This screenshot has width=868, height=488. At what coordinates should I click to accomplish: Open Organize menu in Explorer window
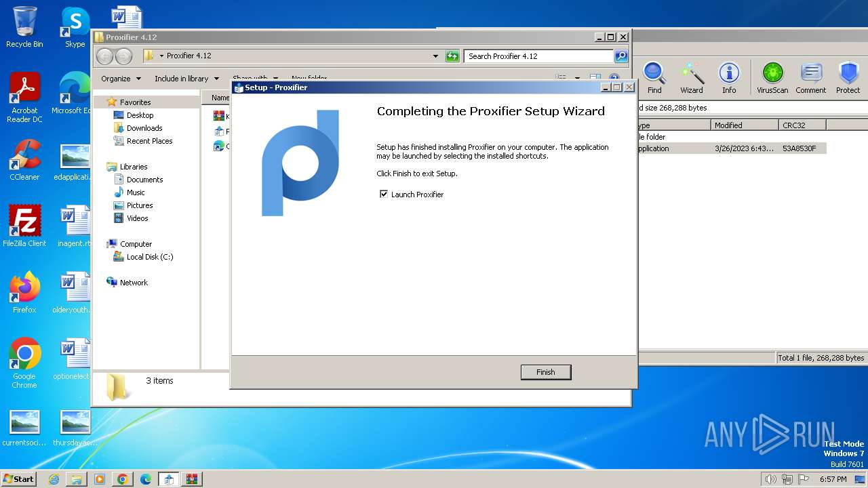pyautogui.click(x=121, y=79)
